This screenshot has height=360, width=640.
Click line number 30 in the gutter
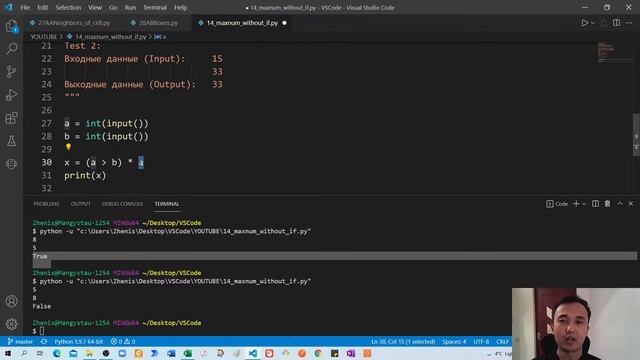(x=47, y=162)
